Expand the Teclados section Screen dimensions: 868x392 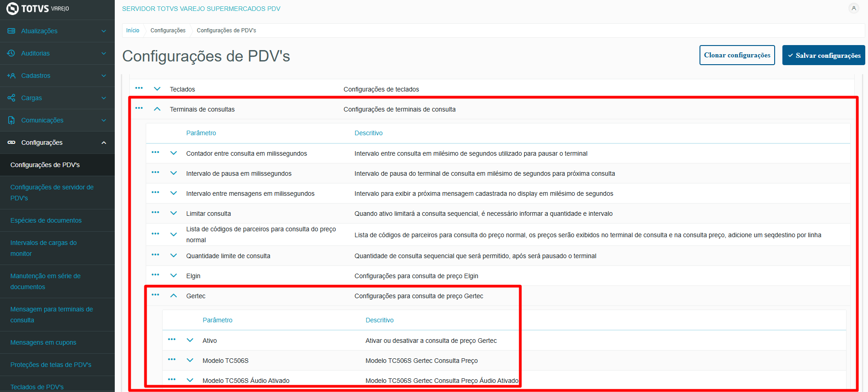pos(157,89)
